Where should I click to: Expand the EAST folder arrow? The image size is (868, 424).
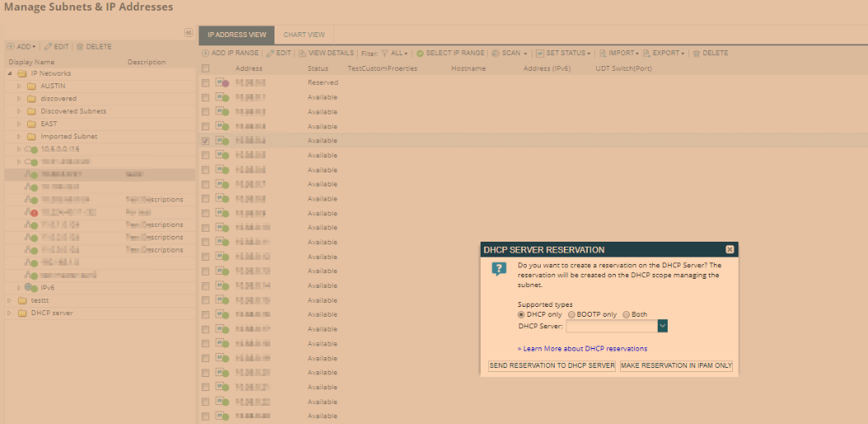(19, 124)
